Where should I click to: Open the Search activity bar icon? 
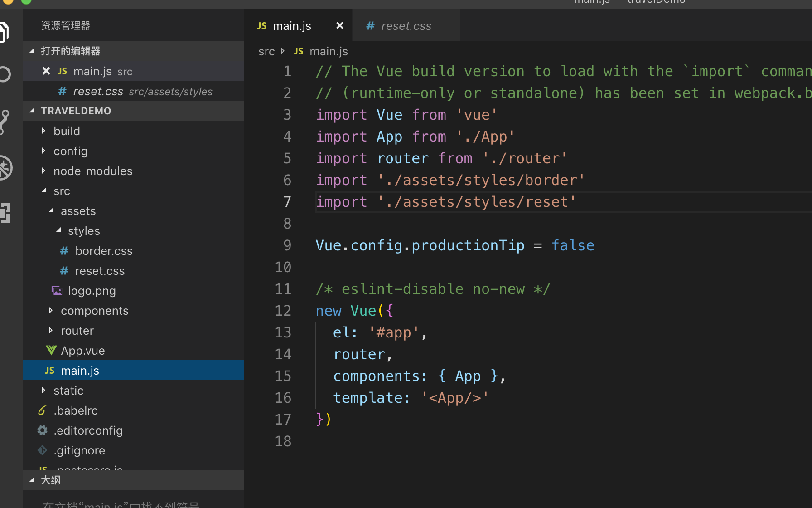pyautogui.click(x=4, y=74)
